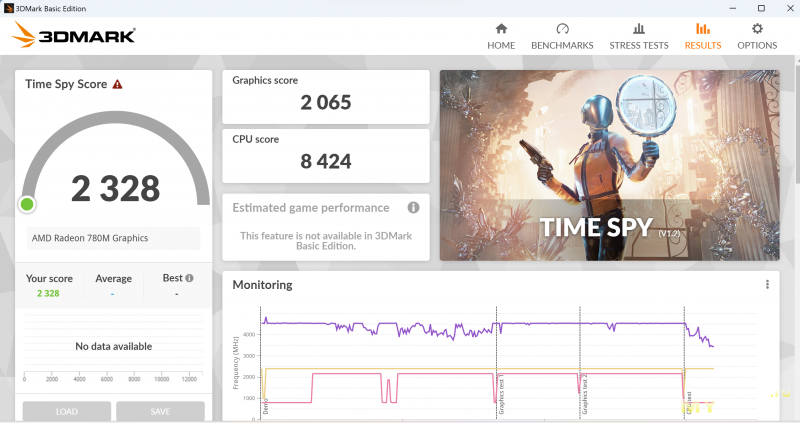Click the Graphics score value 2 065
The height and width of the screenshot is (423, 800).
(326, 103)
